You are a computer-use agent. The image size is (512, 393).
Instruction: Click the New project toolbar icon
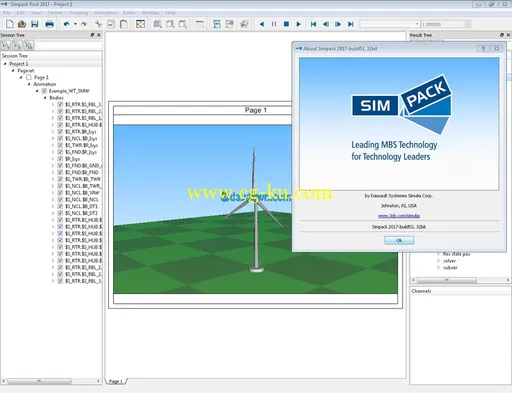coord(10,24)
